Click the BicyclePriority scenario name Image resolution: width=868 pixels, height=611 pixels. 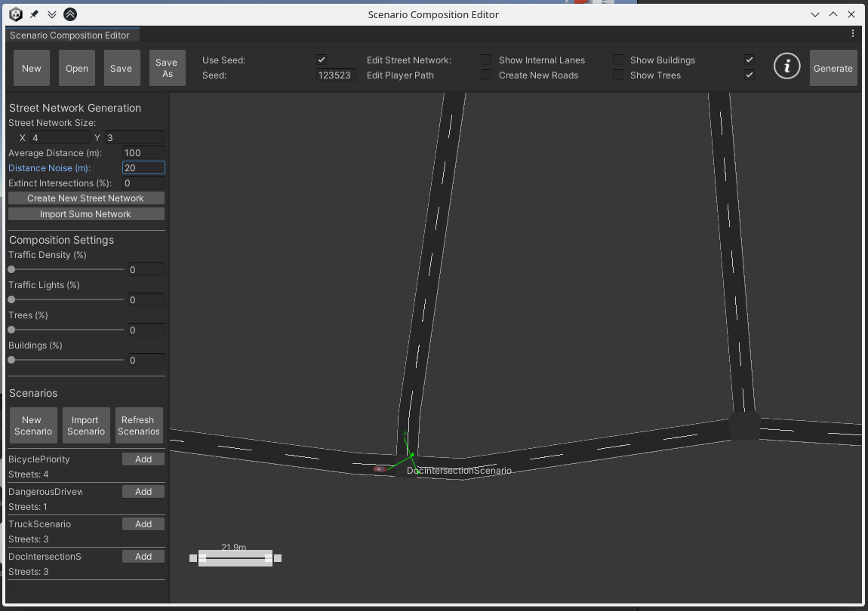(39, 459)
